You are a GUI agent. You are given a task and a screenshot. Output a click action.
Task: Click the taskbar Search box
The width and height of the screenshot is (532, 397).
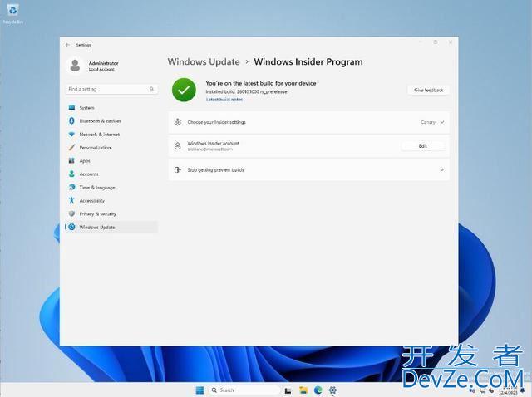coord(246,390)
